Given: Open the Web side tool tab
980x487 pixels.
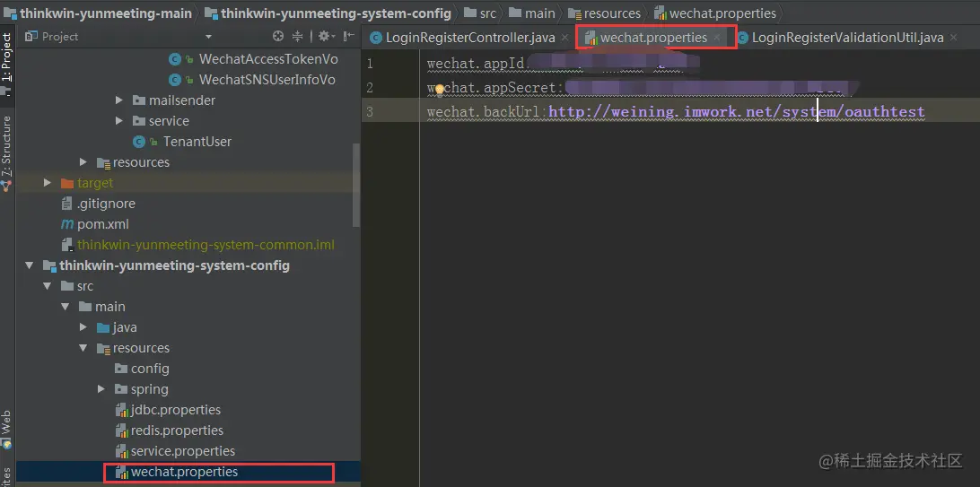Looking at the screenshot, I should click(7, 430).
